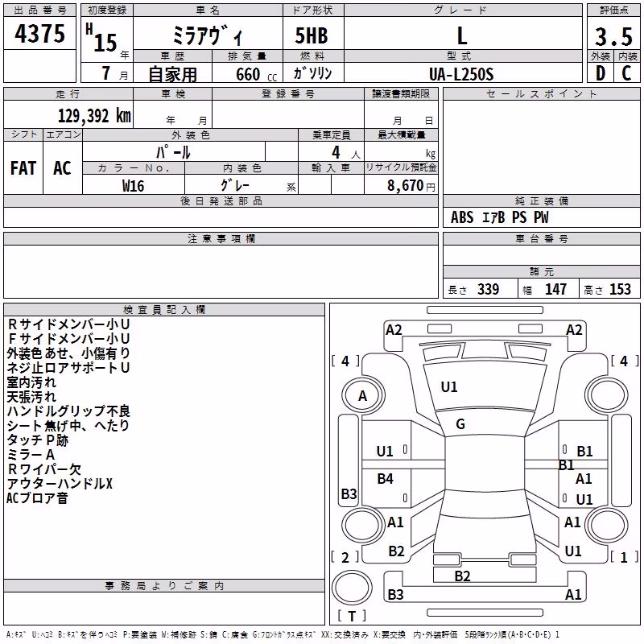
Task: Select width value 147
Action: (555, 289)
